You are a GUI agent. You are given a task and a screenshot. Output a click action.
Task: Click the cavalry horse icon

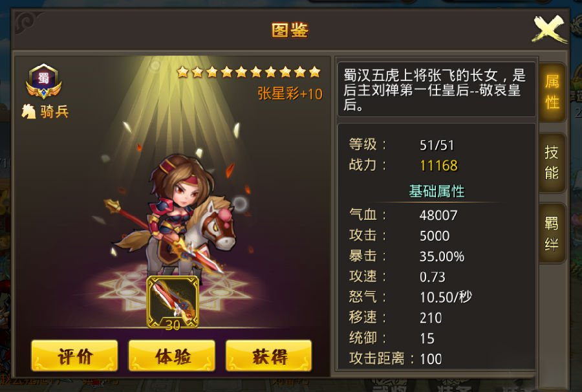[x=28, y=111]
